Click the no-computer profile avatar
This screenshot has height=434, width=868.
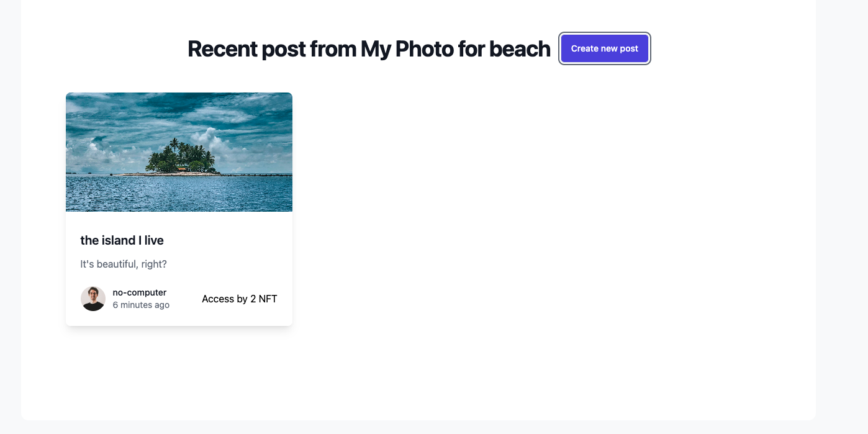point(93,299)
